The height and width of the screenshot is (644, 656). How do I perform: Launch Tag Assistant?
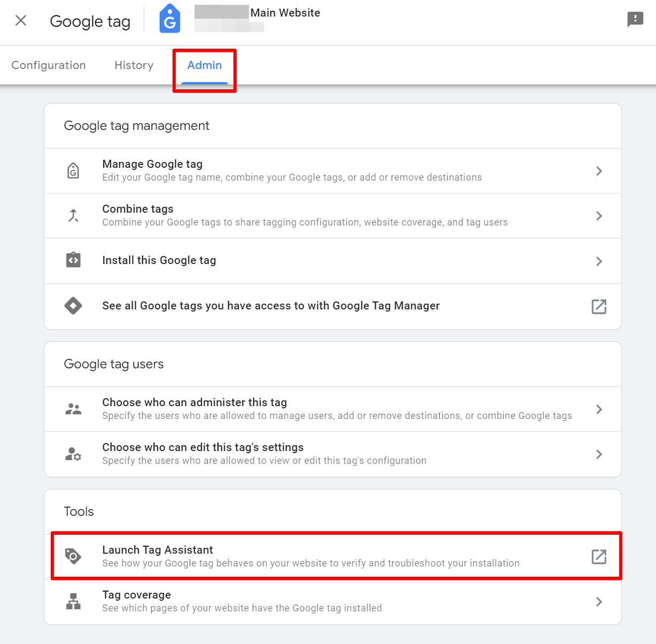(158, 549)
